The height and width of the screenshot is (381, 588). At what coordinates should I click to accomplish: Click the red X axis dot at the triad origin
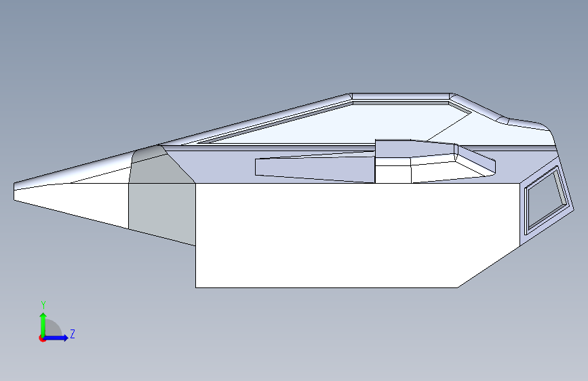42,338
